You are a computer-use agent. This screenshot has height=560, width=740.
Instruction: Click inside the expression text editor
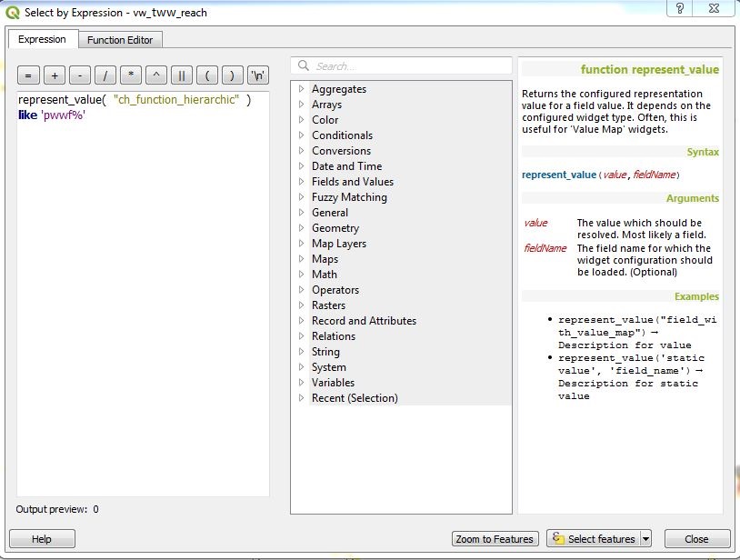[x=143, y=294]
